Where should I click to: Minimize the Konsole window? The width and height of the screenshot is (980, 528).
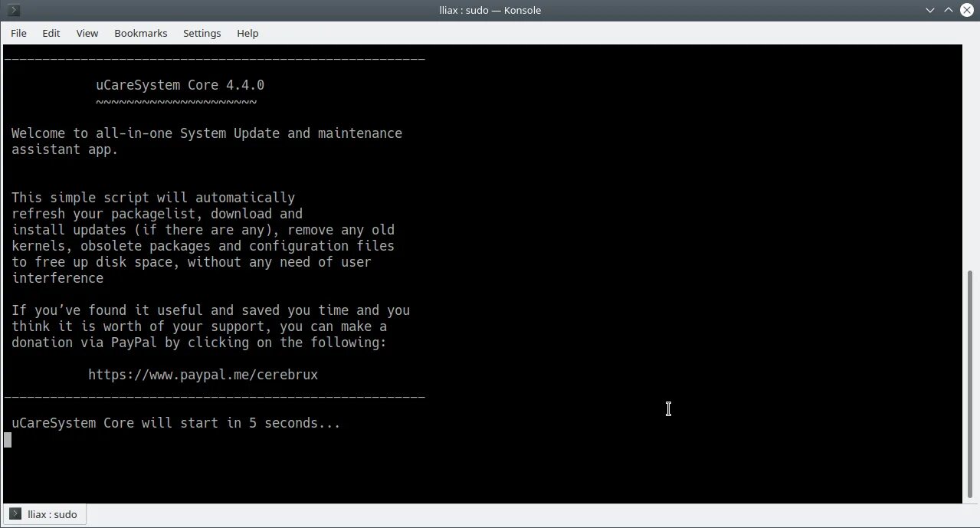tap(930, 10)
